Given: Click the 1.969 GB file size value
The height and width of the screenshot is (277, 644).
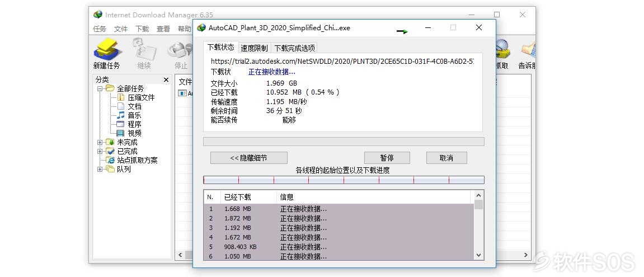Looking at the screenshot, I should point(282,83).
